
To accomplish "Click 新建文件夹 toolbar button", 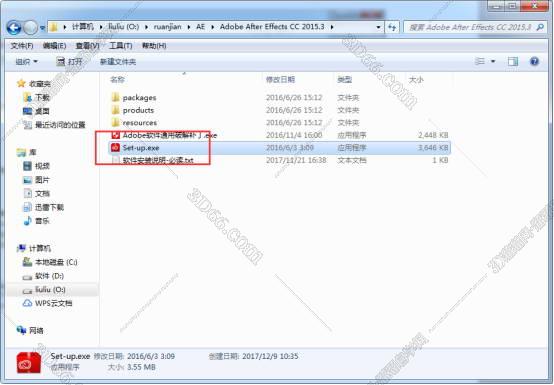I will tap(118, 62).
